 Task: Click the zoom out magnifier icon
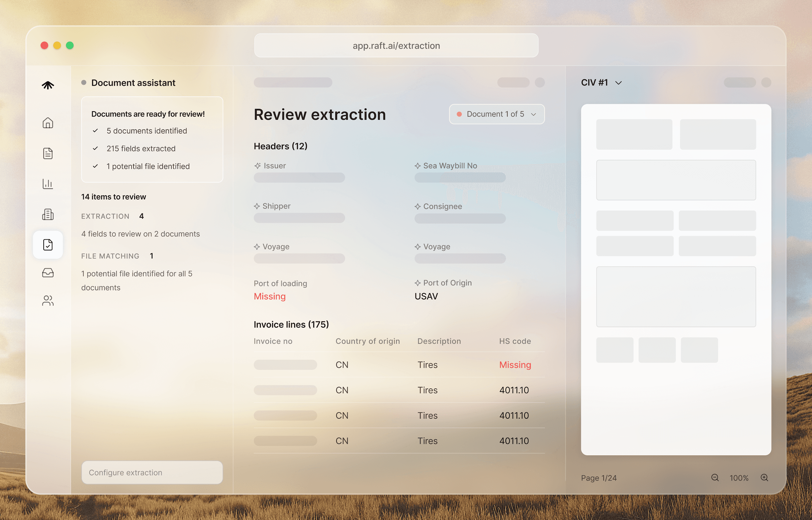(x=715, y=477)
